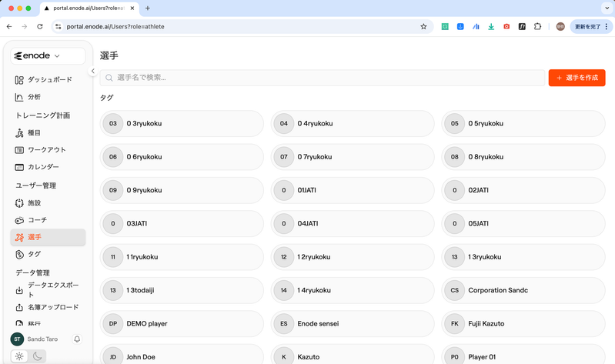Click the browser forward arrow

pyautogui.click(x=25, y=27)
